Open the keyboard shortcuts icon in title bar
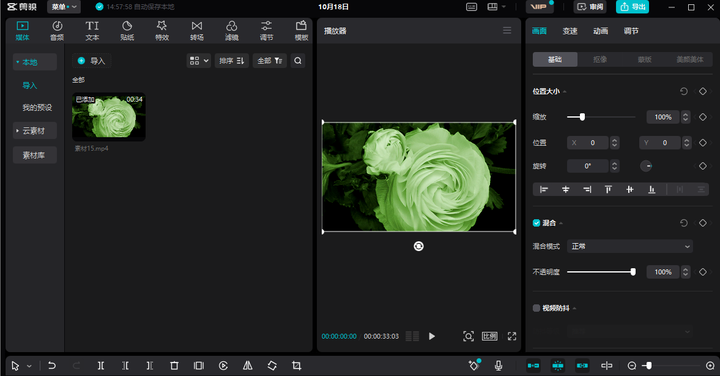The width and height of the screenshot is (720, 376). [472, 7]
